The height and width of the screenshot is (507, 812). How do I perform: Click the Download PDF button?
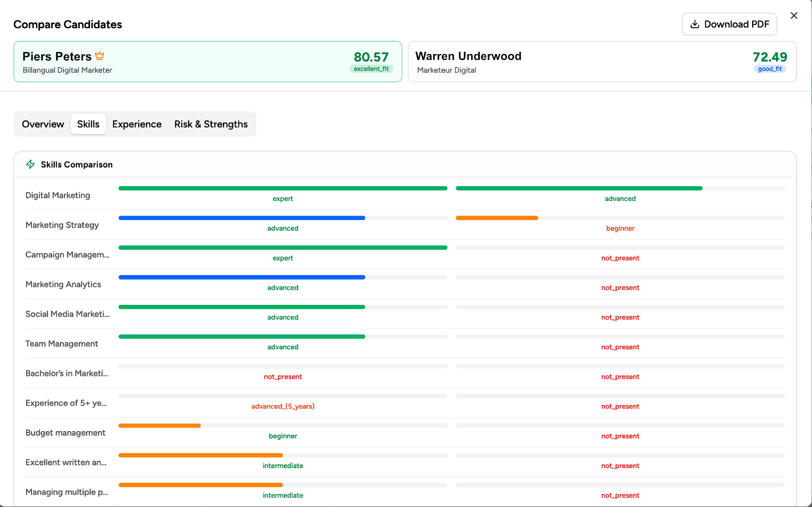[x=729, y=24]
